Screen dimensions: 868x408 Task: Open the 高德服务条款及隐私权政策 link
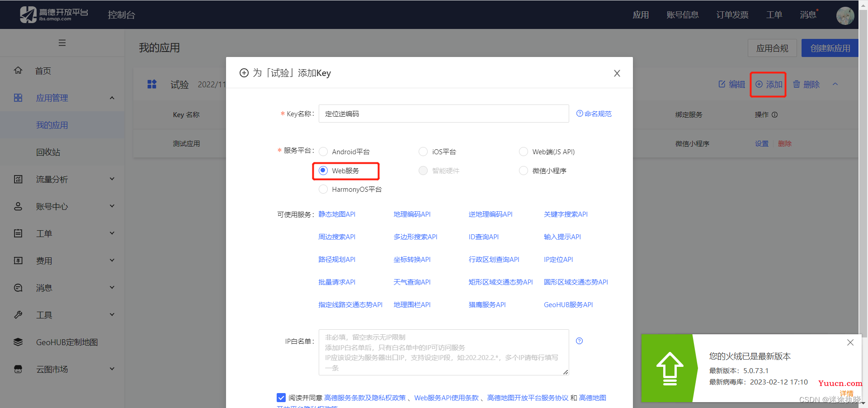pyautogui.click(x=365, y=398)
